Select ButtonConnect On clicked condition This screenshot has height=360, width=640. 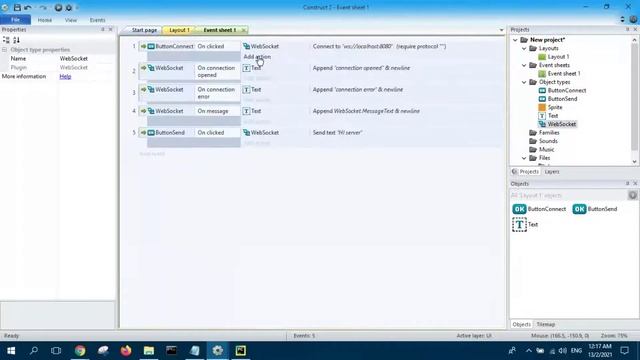click(211, 47)
